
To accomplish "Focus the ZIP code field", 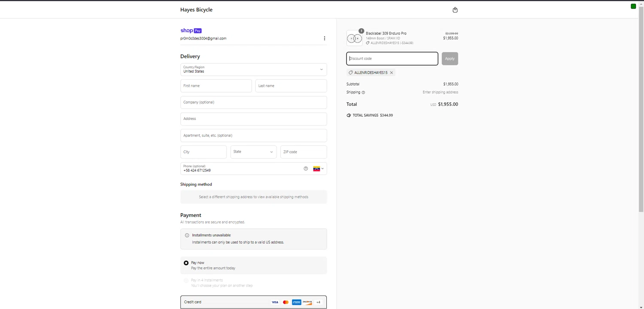I will (x=304, y=152).
